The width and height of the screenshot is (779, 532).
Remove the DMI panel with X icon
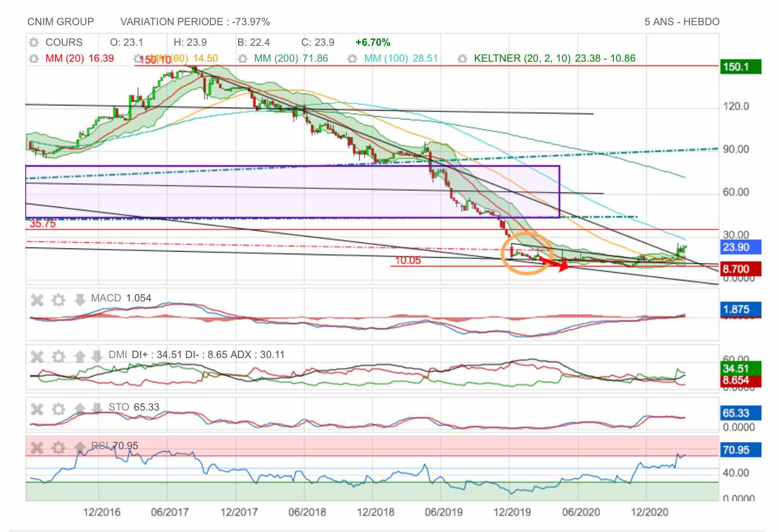pyautogui.click(x=37, y=356)
